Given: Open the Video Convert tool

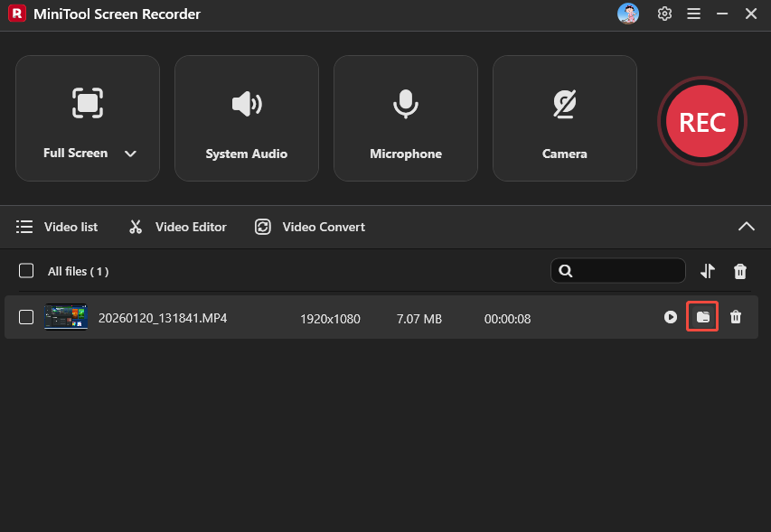Looking at the screenshot, I should pyautogui.click(x=309, y=227).
